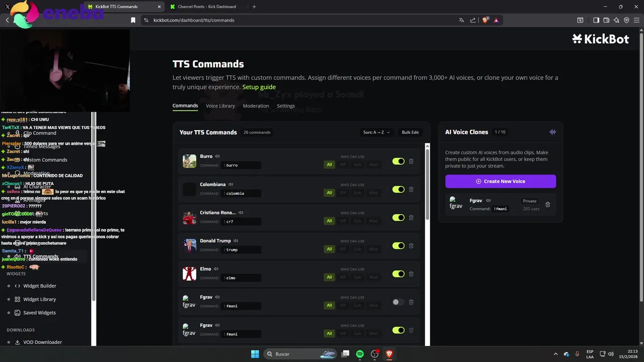Screen dimensions: 644x362
Task: Open Spotify from the taskbar
Action: pos(360,354)
